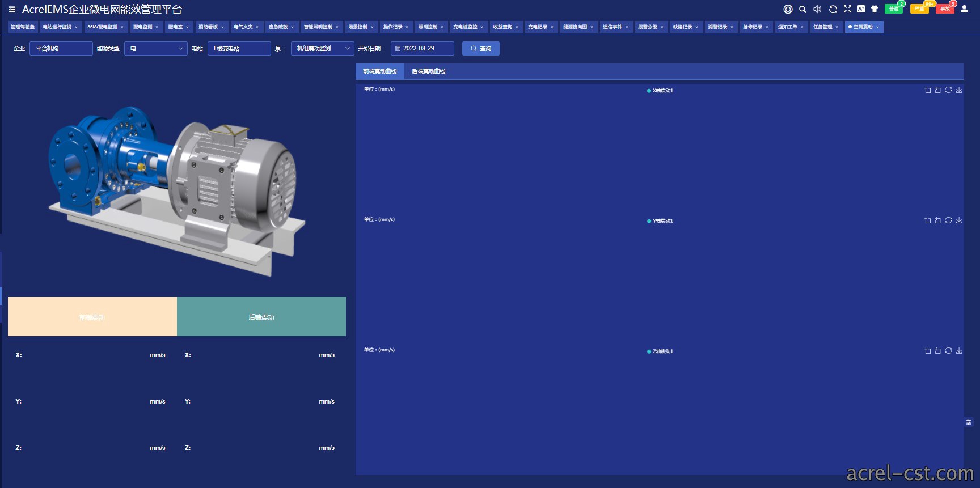Expand the 机组震动监测 pump dropdown
This screenshot has width=980, height=488.
(x=322, y=49)
